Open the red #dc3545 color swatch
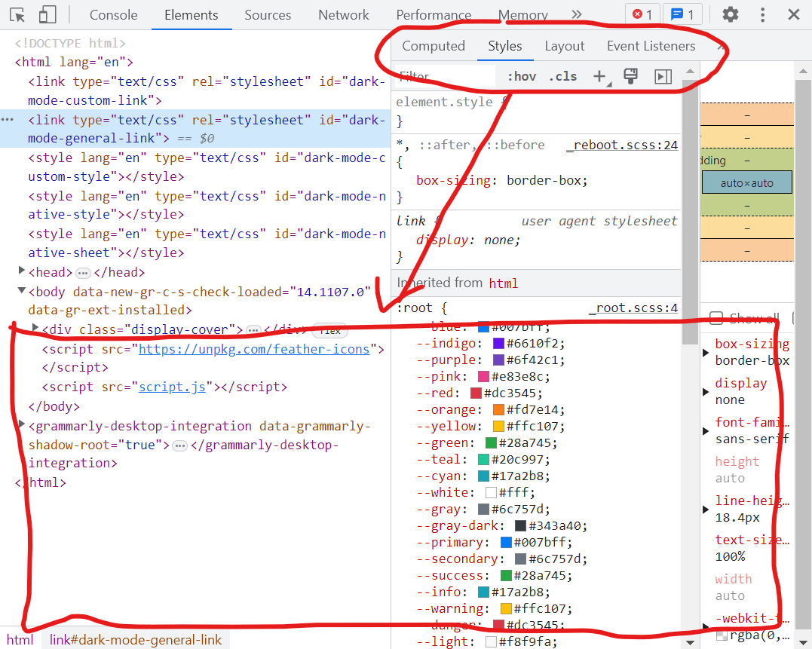The height and width of the screenshot is (649, 812). click(x=476, y=393)
